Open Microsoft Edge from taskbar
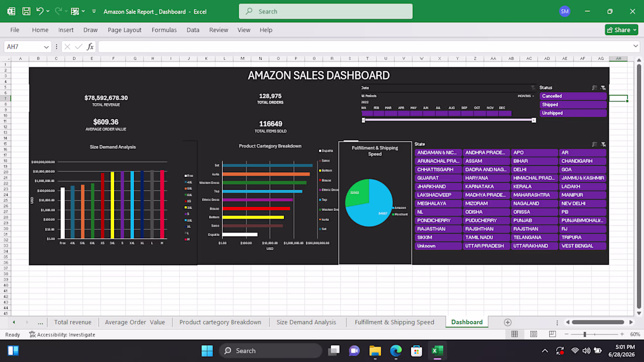 pos(396,351)
